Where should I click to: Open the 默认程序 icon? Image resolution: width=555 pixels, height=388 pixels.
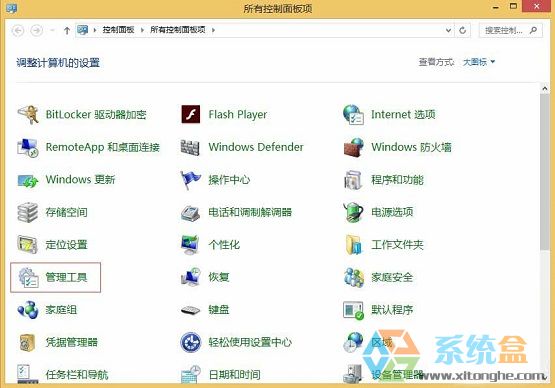tap(353, 310)
